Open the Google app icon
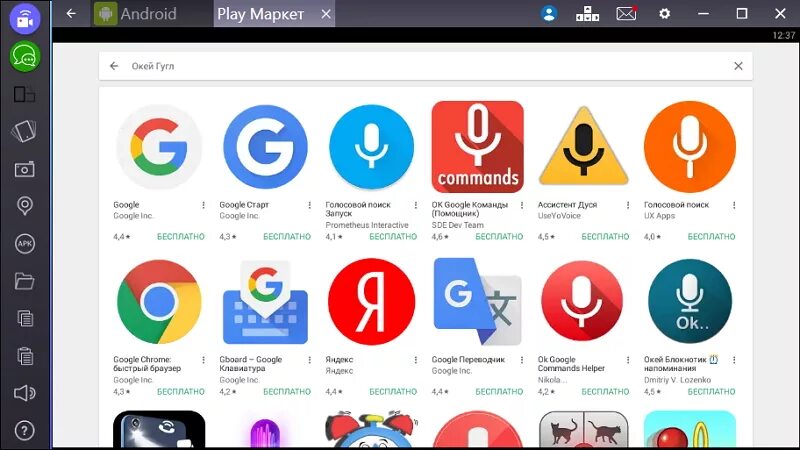Image resolution: width=800 pixels, height=450 pixels. coord(159,147)
